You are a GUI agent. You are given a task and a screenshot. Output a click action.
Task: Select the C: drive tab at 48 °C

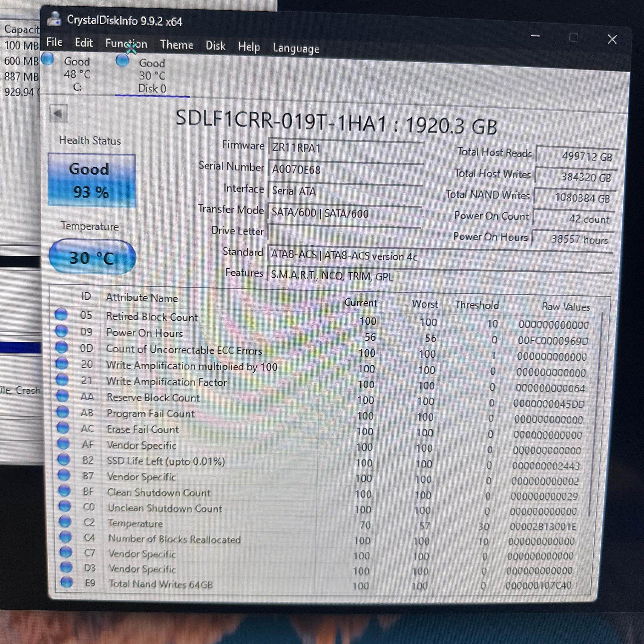pos(77,74)
